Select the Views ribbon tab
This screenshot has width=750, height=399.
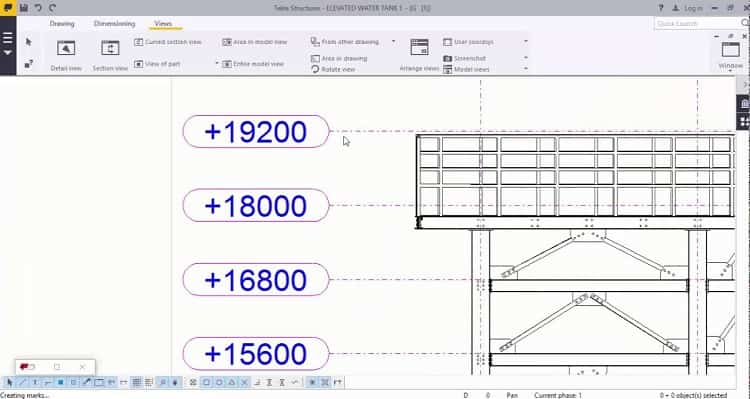pos(163,23)
